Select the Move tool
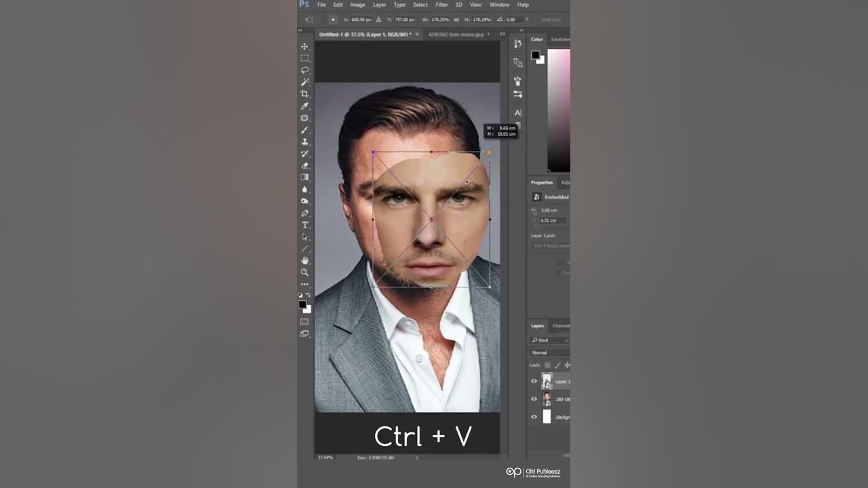This screenshot has width=868, height=488. 304,47
